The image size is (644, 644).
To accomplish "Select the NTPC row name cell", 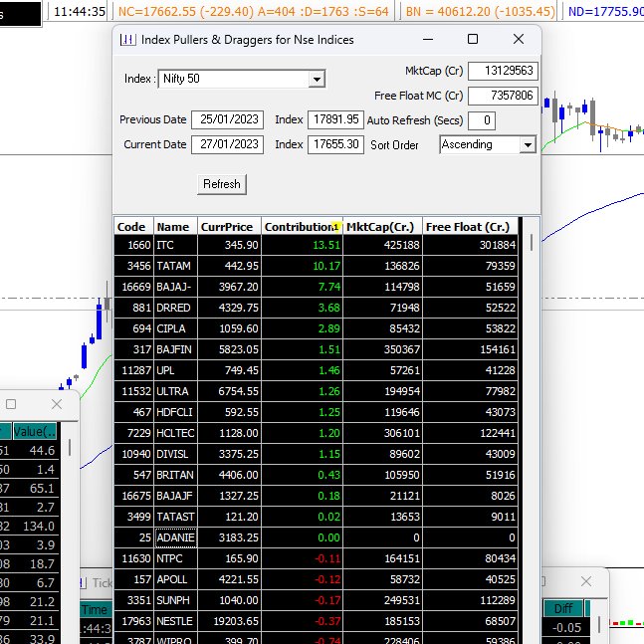I will click(x=176, y=558).
